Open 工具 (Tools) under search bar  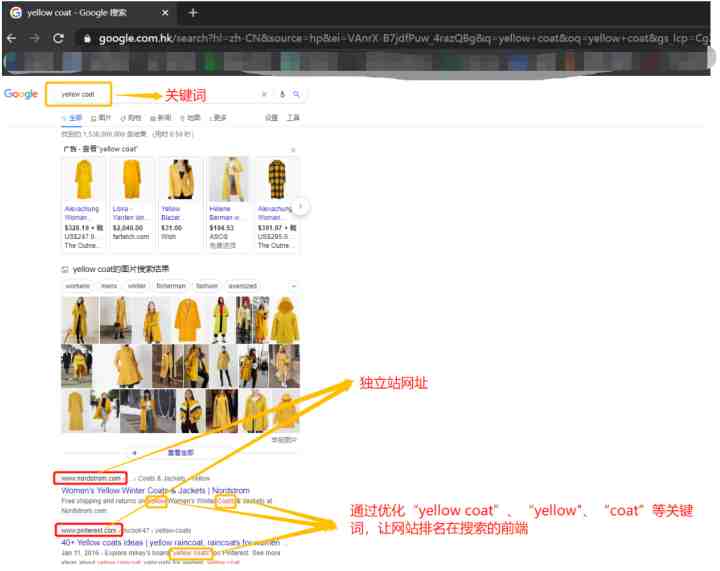pos(293,118)
